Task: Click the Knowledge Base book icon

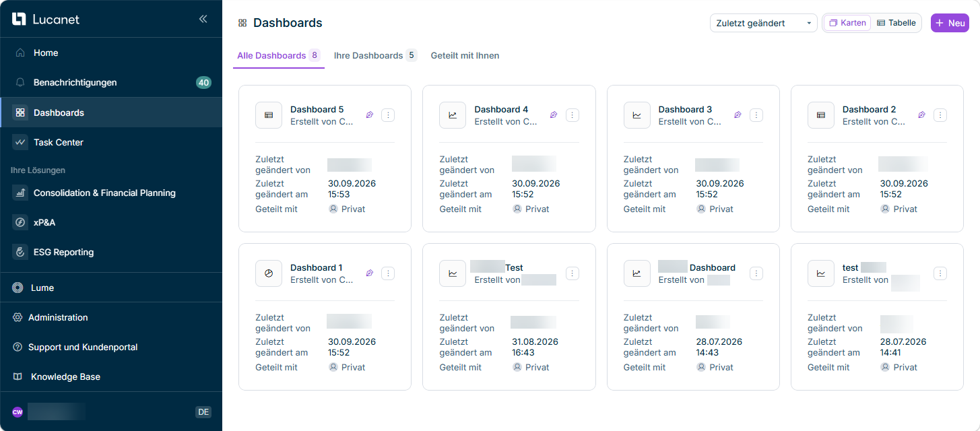Action: pos(18,376)
